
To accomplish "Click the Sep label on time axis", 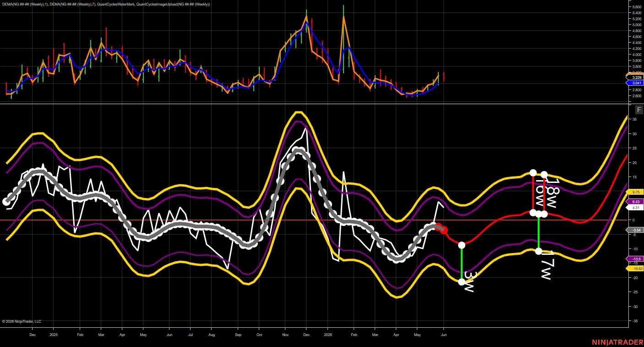I will [238, 335].
